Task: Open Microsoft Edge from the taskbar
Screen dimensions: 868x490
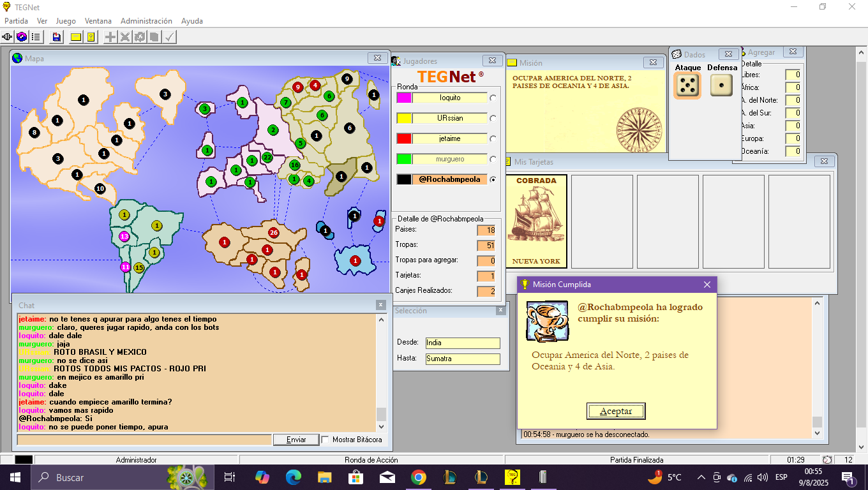Action: coord(293,477)
